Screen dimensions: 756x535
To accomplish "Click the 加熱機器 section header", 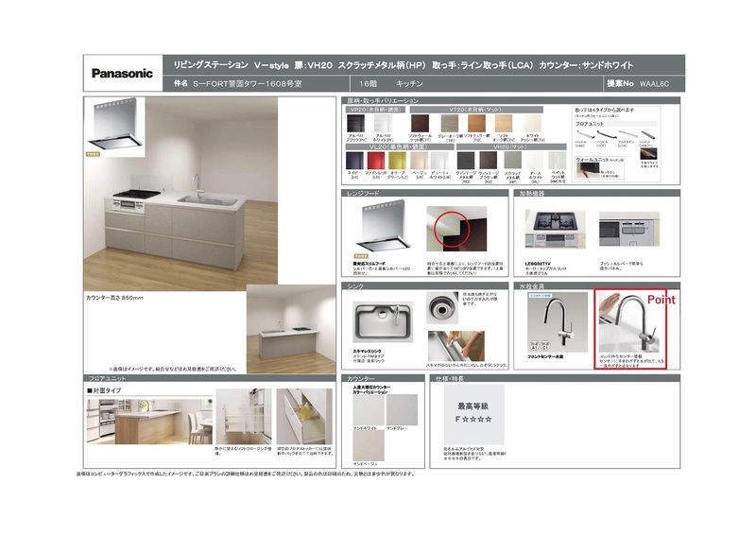I will tap(532, 193).
